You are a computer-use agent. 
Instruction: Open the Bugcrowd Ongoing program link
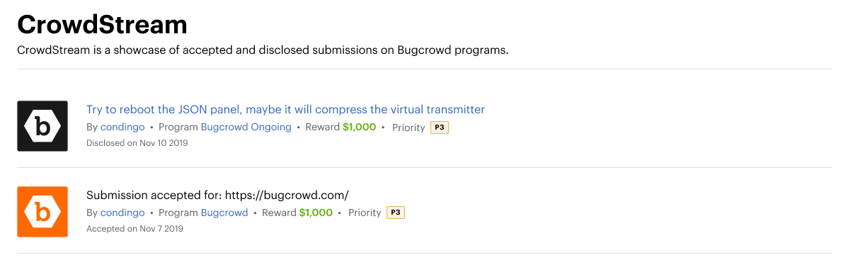coord(246,127)
